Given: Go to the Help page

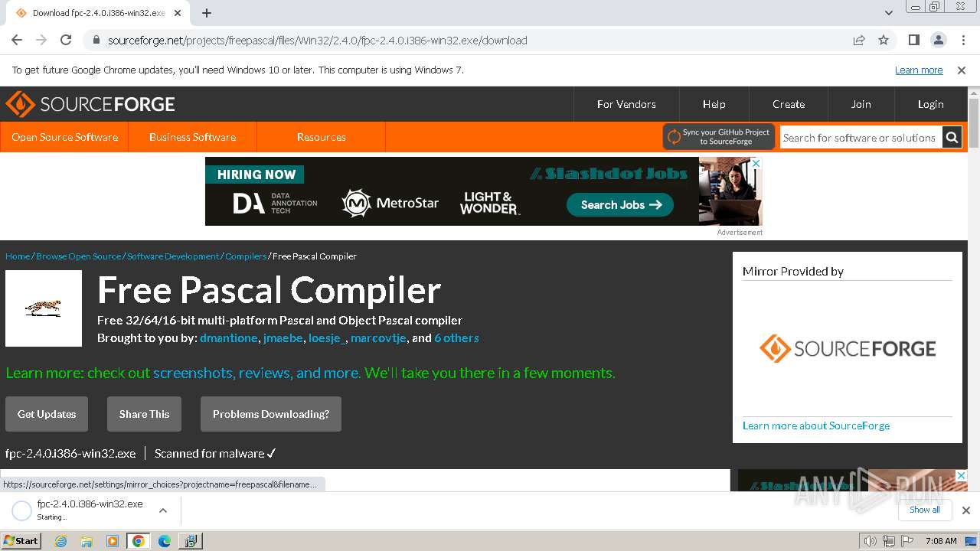Looking at the screenshot, I should [714, 104].
